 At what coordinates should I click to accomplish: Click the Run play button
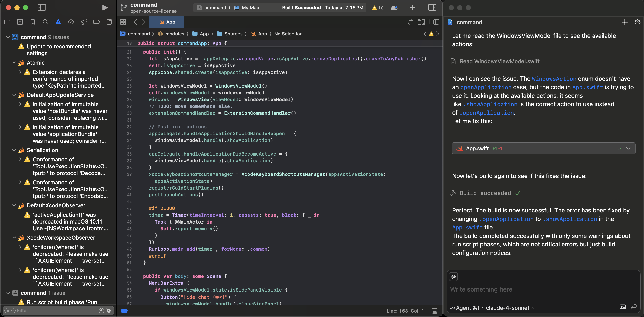[x=105, y=7]
